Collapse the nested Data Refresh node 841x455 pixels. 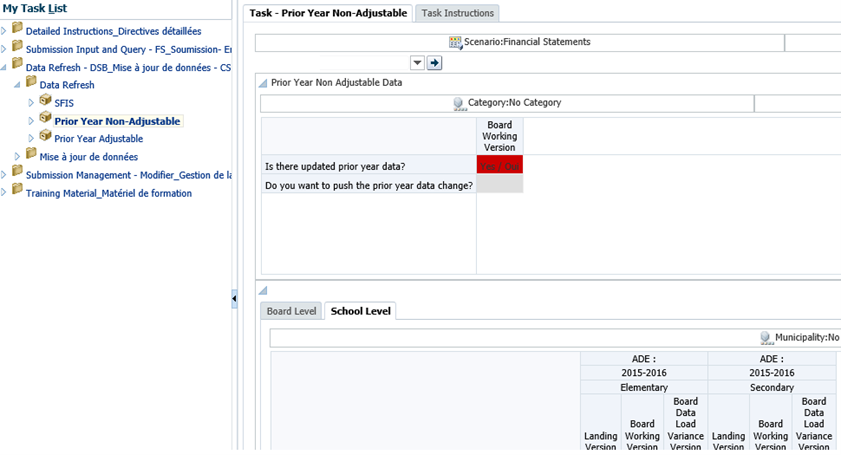(x=17, y=85)
